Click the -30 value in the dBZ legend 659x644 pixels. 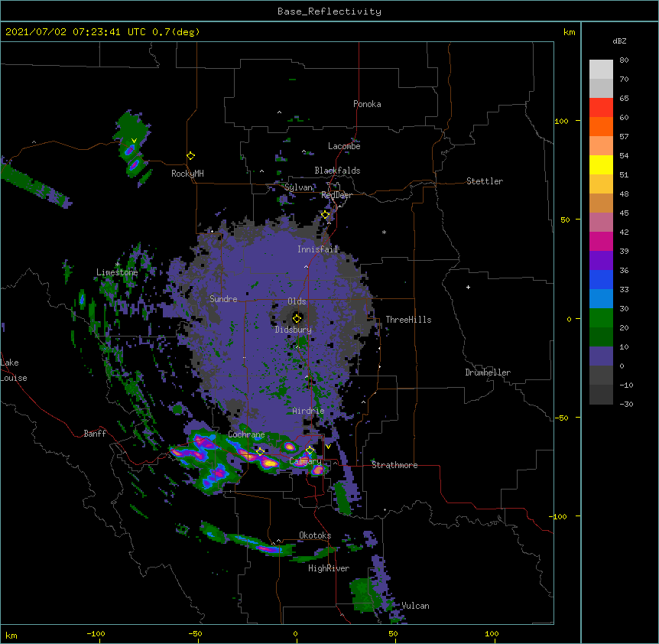pos(626,404)
